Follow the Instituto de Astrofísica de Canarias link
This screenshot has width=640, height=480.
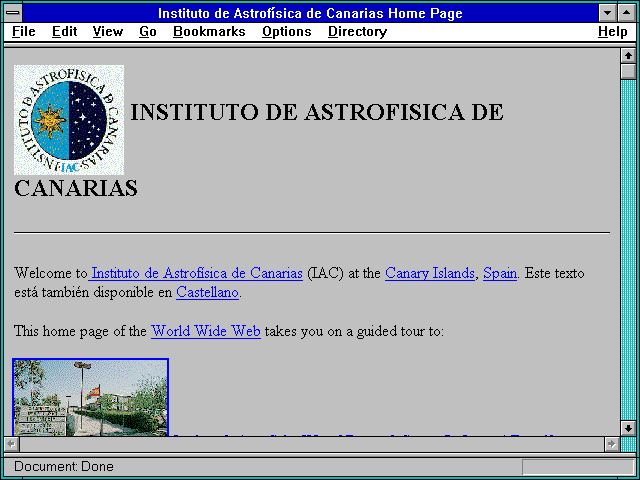(x=197, y=273)
